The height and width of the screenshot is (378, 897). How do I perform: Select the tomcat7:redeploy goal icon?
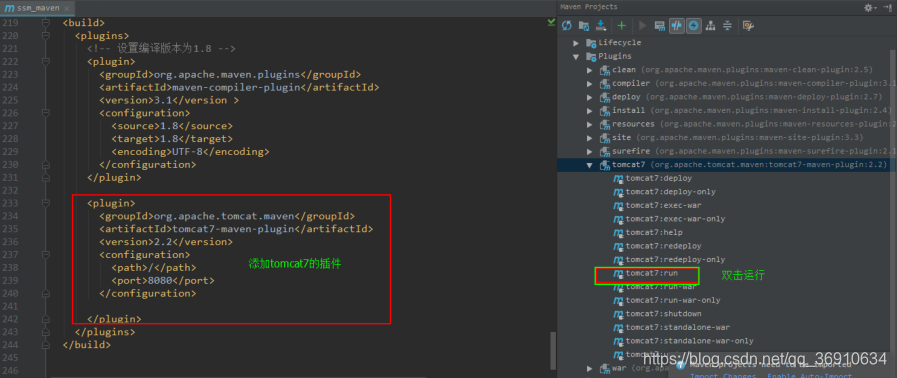point(618,246)
